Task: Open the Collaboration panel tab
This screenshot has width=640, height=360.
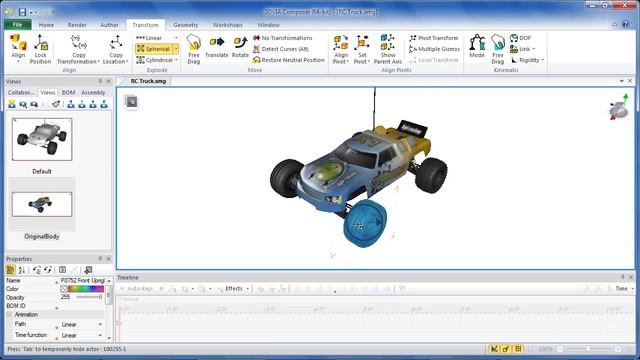Action: [21, 93]
